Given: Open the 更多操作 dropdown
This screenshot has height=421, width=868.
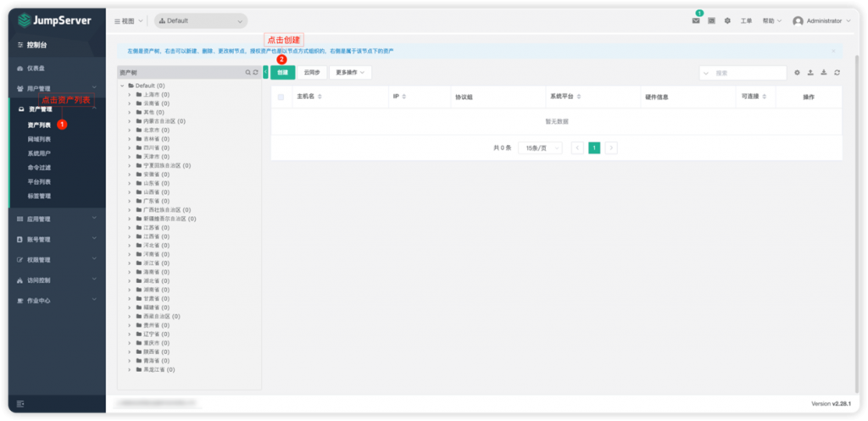Looking at the screenshot, I should [x=350, y=73].
